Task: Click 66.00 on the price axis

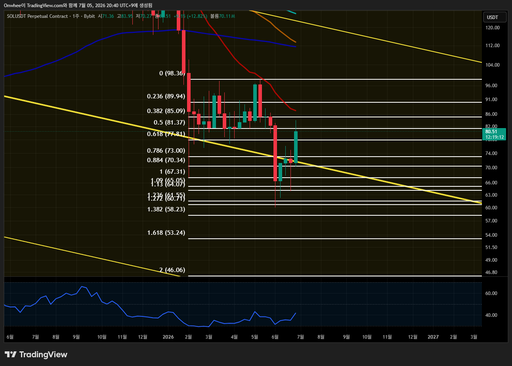Action: [491, 183]
